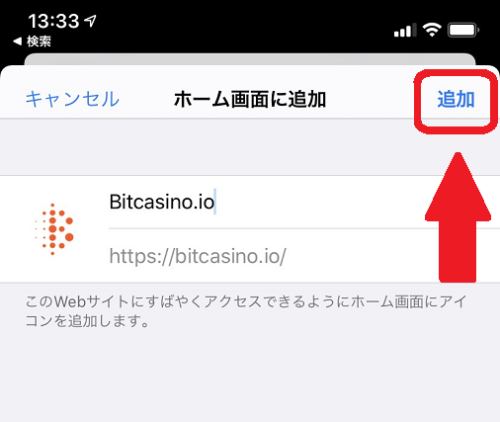Click the battery level icon

coord(464,30)
